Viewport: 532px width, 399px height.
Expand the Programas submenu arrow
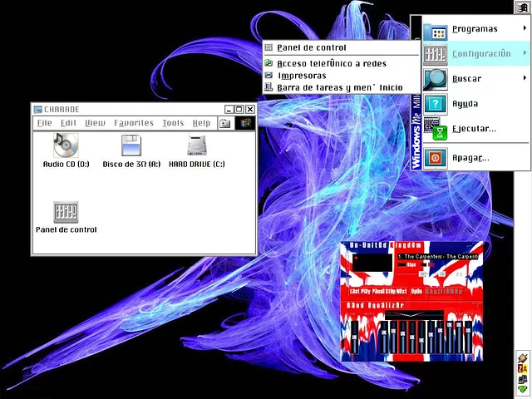coord(525,27)
